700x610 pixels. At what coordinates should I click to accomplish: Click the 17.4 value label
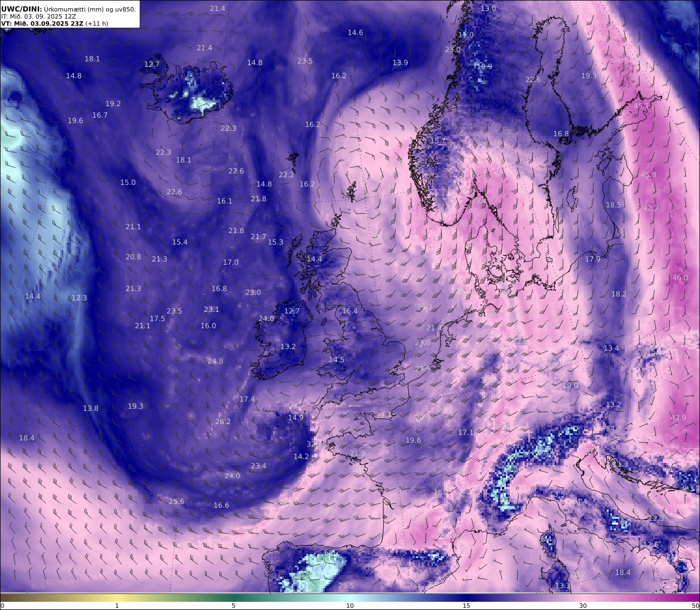click(247, 399)
